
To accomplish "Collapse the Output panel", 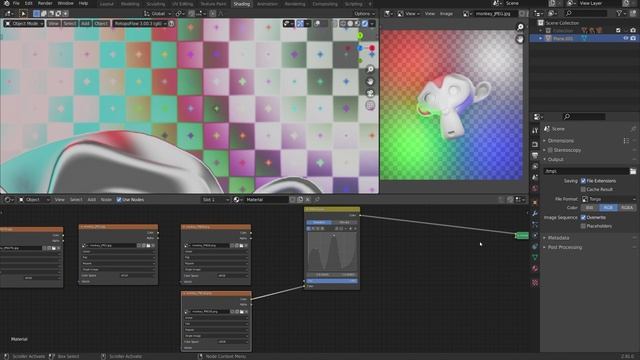I will point(556,159).
